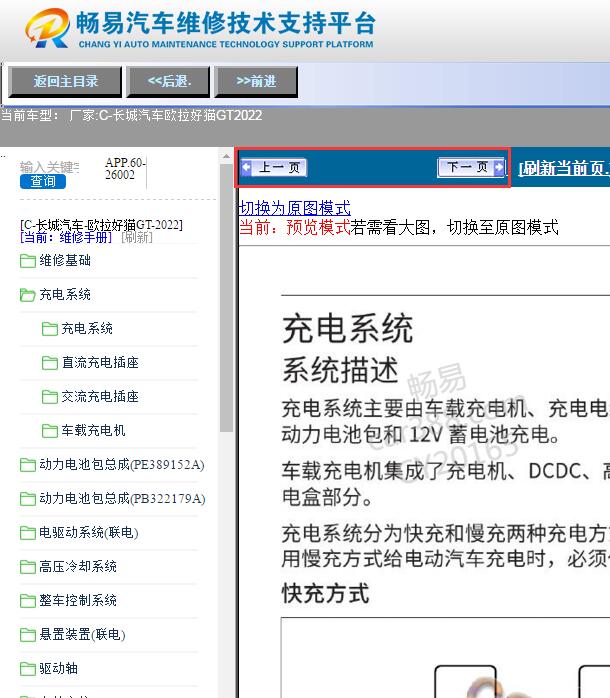Open folder icon for 动力电池包总成(PE389152A)

[x=28, y=465]
